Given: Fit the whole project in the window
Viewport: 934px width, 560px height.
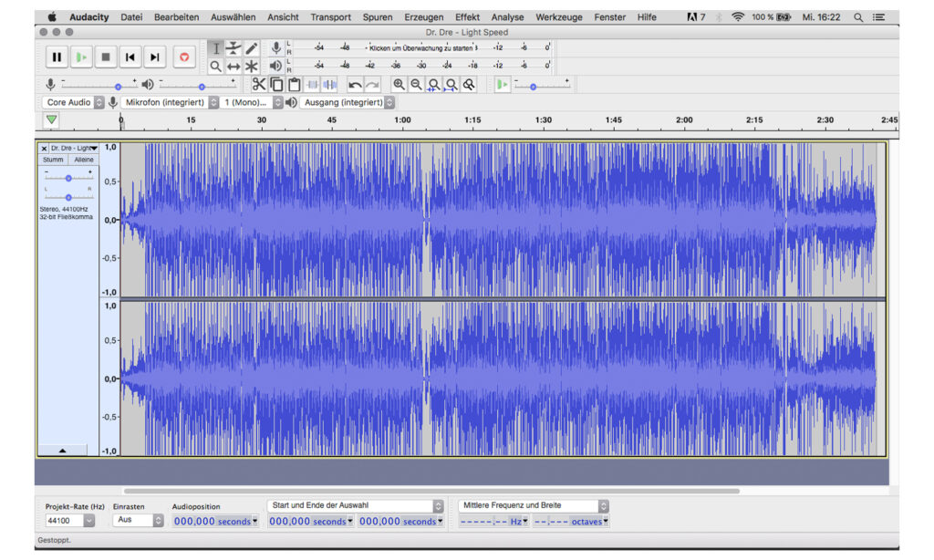Looking at the screenshot, I should click(x=451, y=85).
